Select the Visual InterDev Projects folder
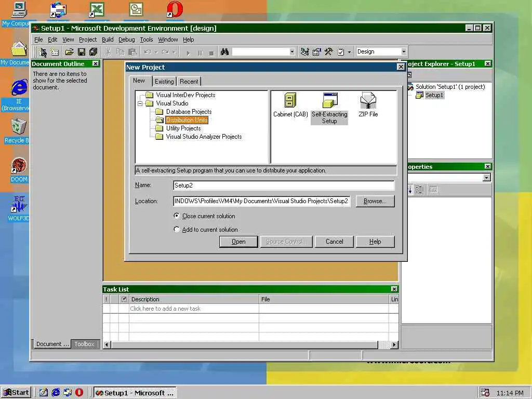Viewport: 532px width, 399px height. click(x=185, y=95)
